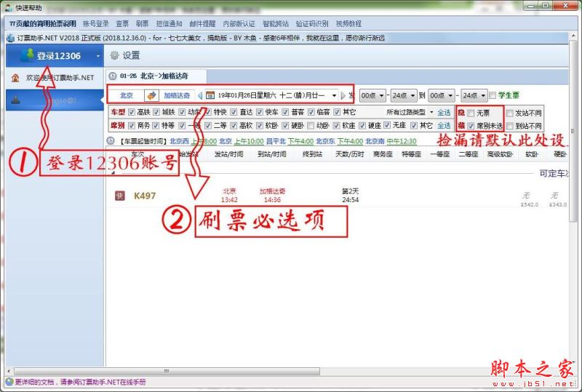Check the 无票 hide option
The width and height of the screenshot is (582, 392).
pyautogui.click(x=471, y=113)
